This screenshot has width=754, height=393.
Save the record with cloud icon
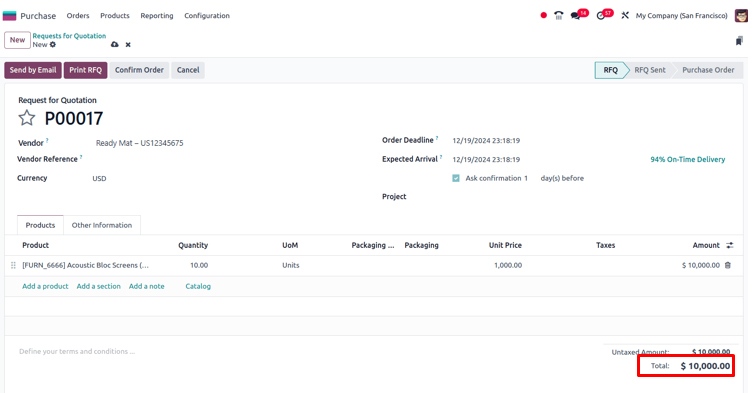coord(114,44)
